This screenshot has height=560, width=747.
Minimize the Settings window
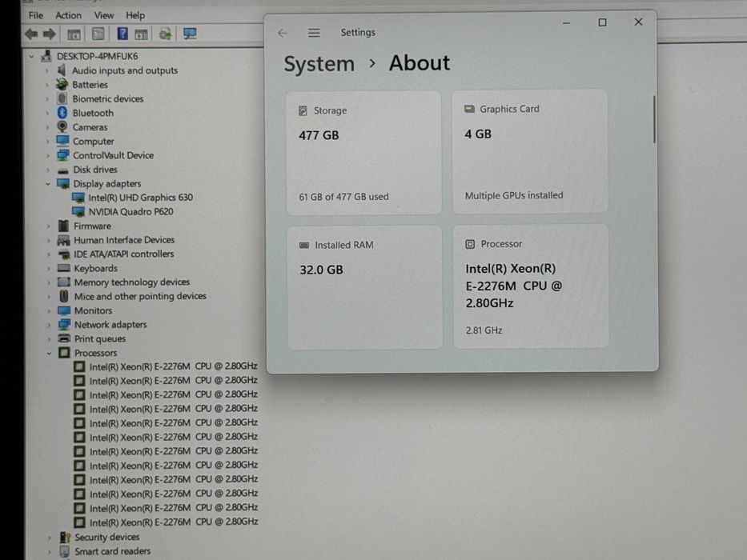coord(566,23)
